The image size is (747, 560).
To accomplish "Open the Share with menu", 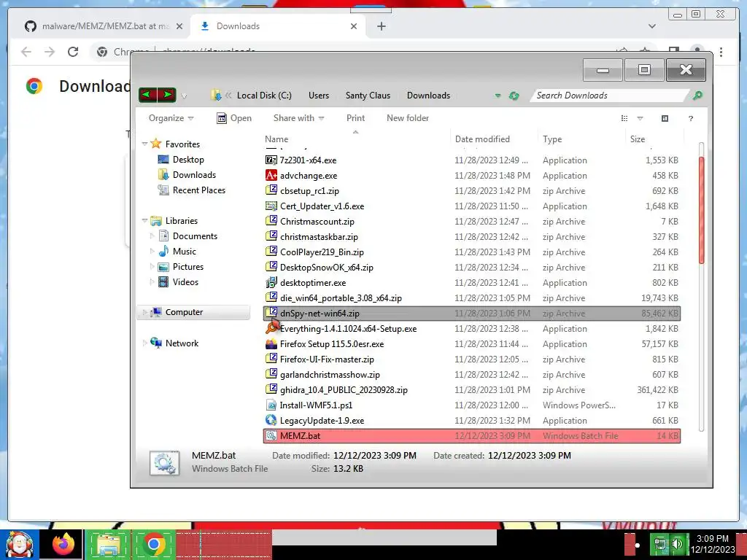I will (298, 118).
